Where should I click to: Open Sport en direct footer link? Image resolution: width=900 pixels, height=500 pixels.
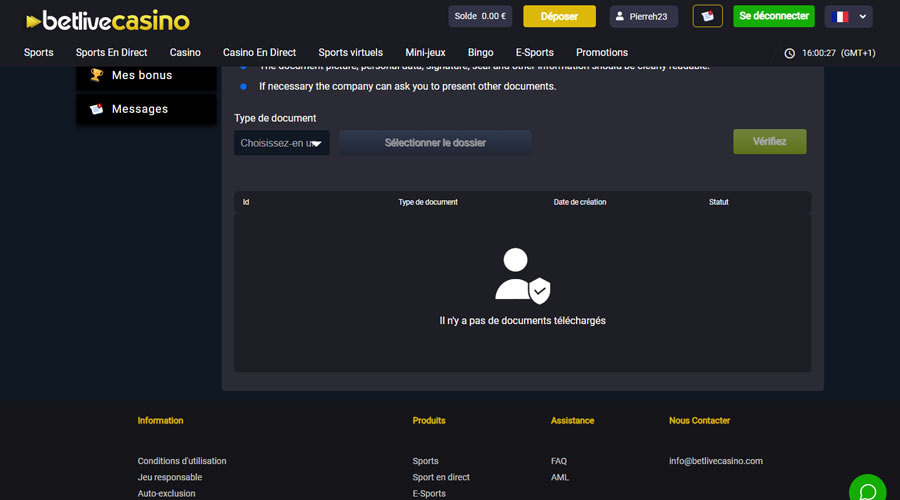pyautogui.click(x=441, y=477)
